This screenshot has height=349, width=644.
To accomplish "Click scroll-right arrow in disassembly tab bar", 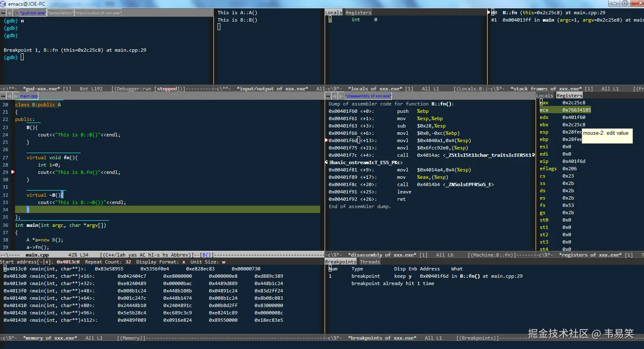I will click(x=341, y=96).
